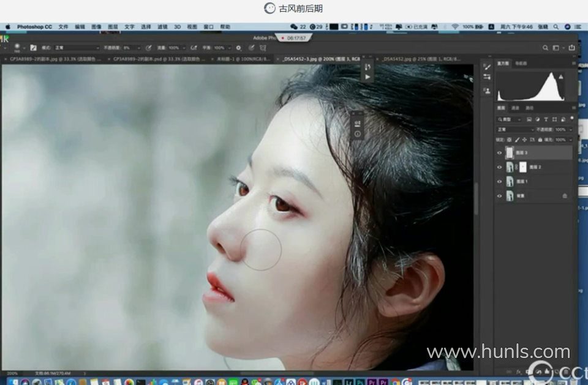Click prevent artboard auto-nesting lock icon

click(x=532, y=140)
